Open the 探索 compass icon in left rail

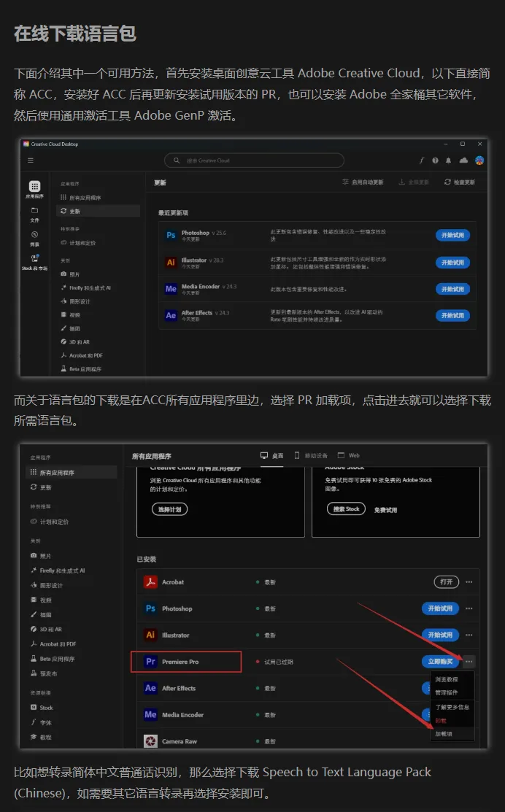click(35, 235)
